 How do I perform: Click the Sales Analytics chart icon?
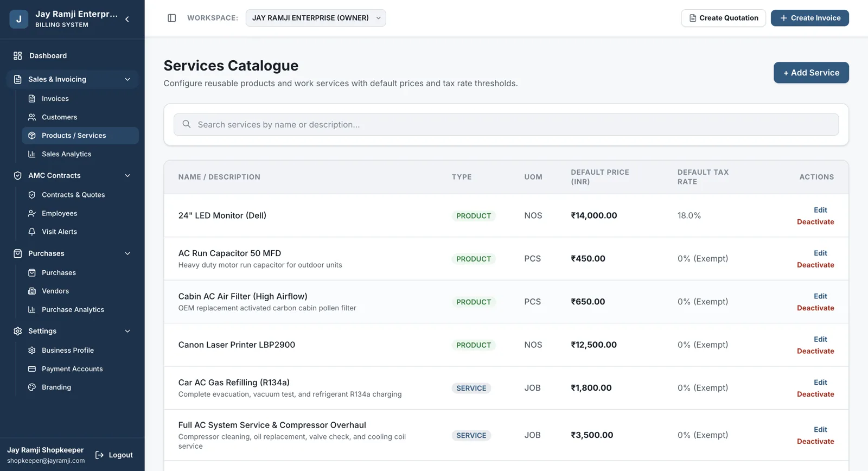pyautogui.click(x=32, y=154)
